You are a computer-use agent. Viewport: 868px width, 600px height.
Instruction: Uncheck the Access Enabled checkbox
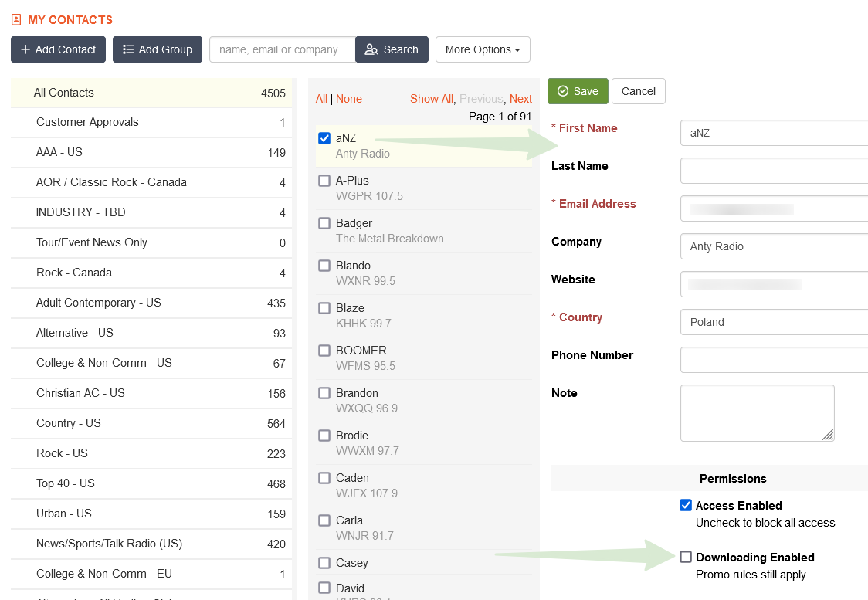pos(686,505)
